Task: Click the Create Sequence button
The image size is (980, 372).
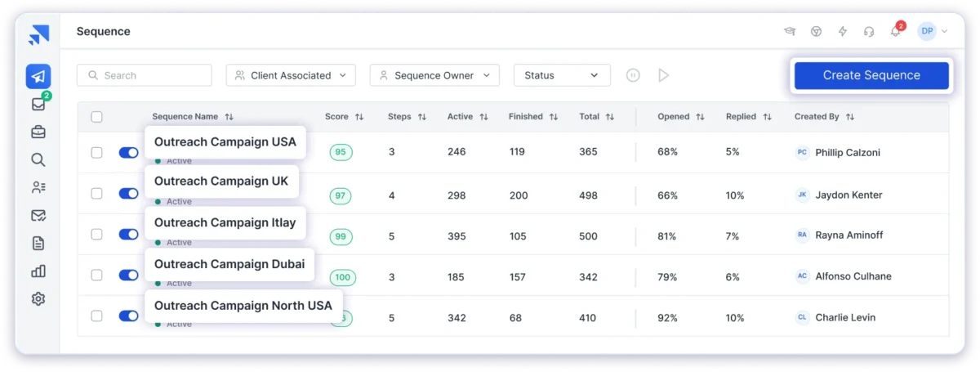Action: [x=871, y=75]
